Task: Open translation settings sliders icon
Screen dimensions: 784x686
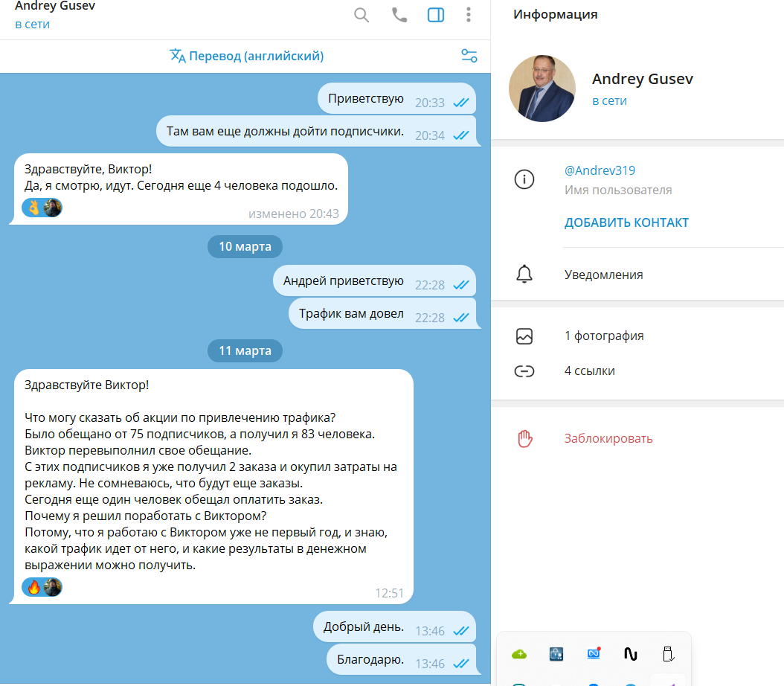Action: click(x=469, y=56)
